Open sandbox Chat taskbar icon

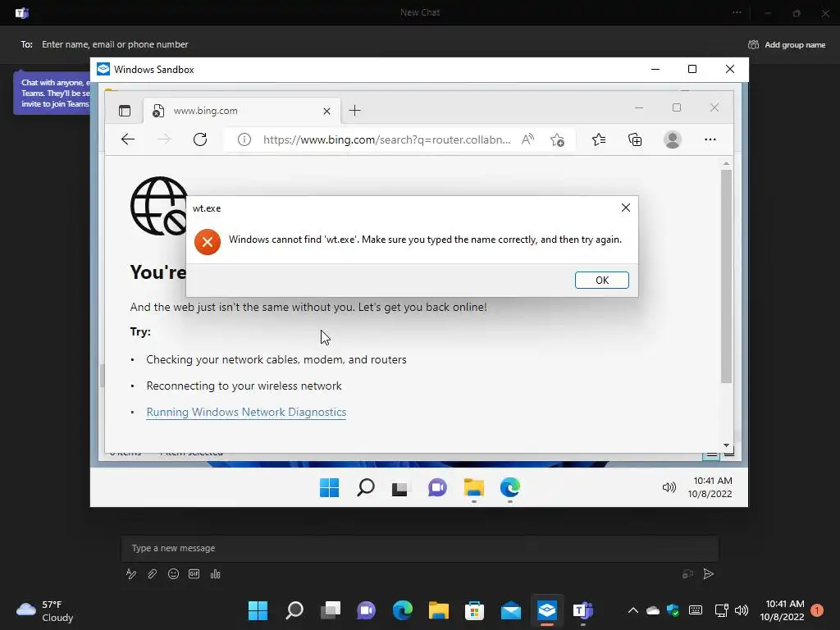(x=437, y=487)
